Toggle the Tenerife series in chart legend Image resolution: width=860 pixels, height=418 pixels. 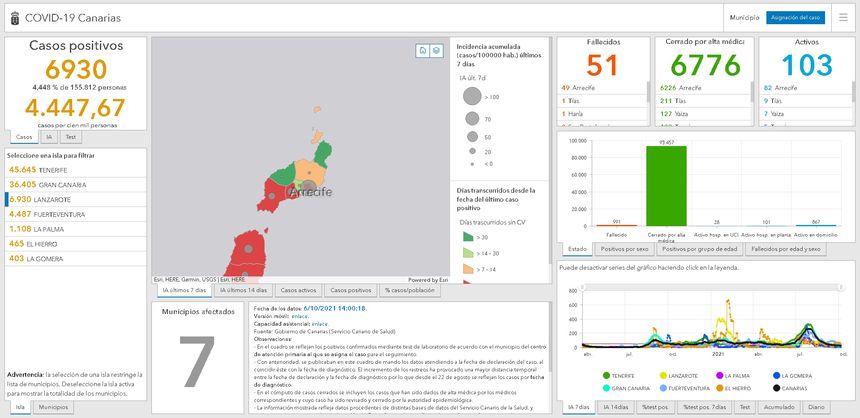605,375
